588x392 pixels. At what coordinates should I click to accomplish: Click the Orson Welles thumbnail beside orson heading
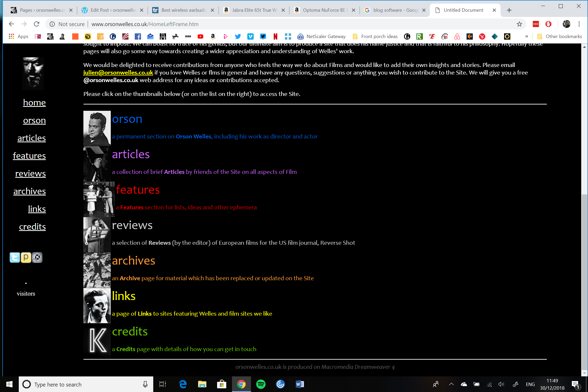pos(97,128)
